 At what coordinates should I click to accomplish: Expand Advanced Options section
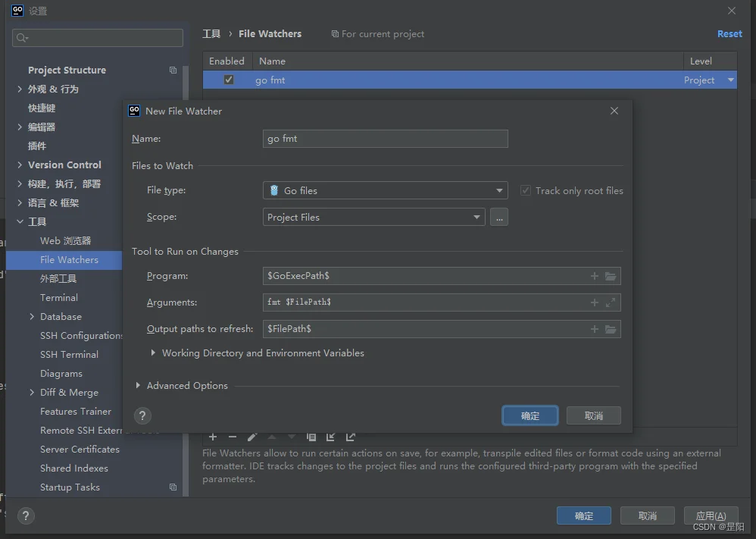(x=138, y=385)
